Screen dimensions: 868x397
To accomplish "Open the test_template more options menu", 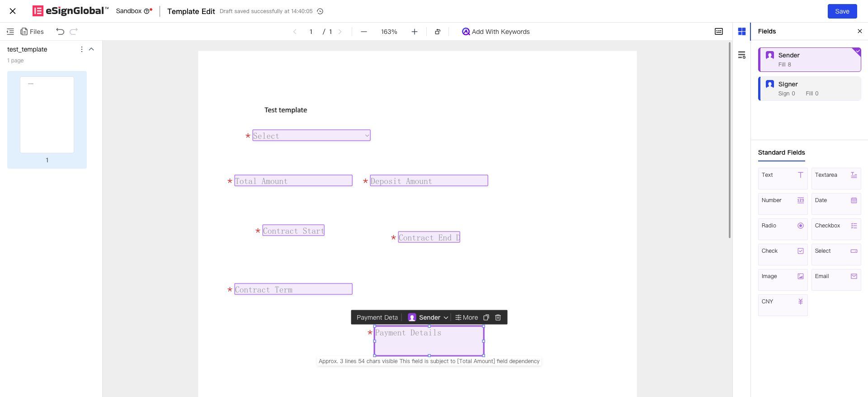I will coord(82,49).
